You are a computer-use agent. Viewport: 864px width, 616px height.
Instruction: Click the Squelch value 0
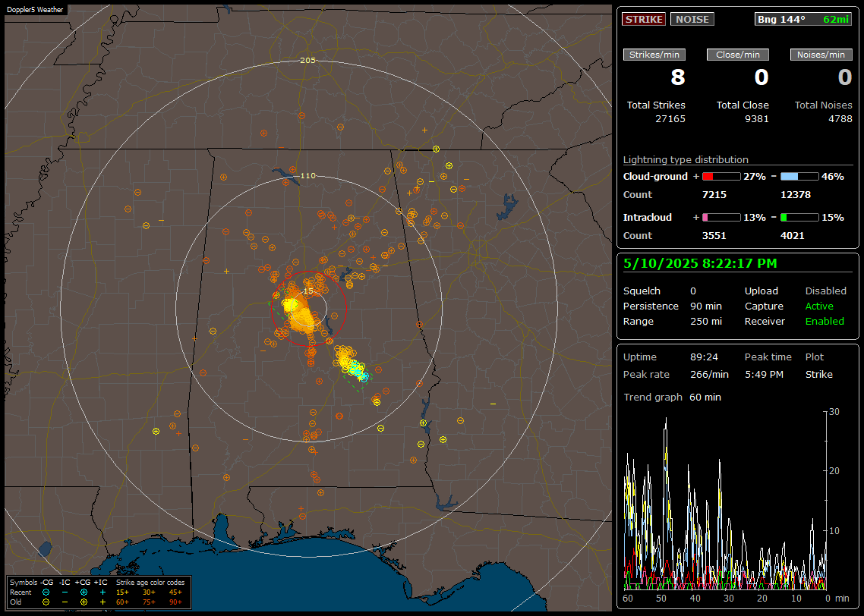tap(693, 291)
